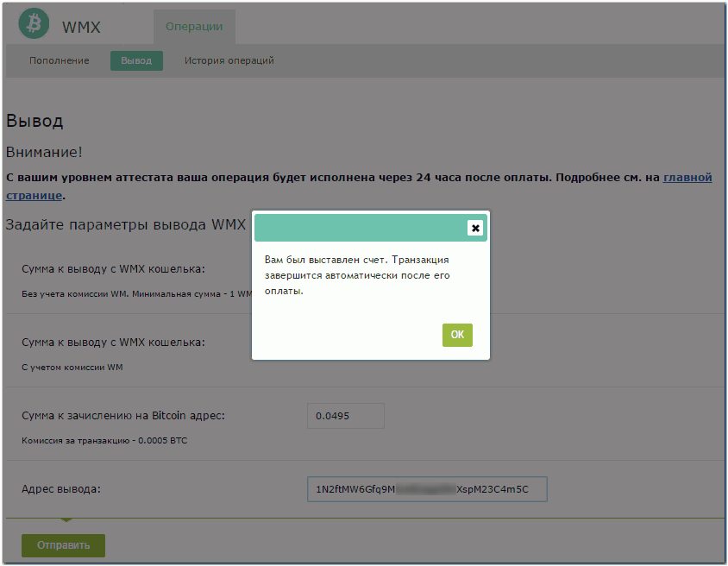Open История операций
Screen dimensions: 728x566
(229, 60)
